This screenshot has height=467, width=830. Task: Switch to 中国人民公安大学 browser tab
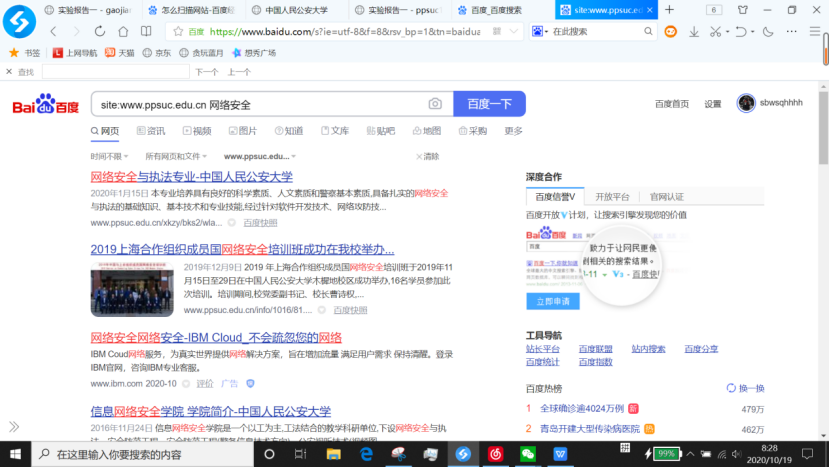[296, 10]
